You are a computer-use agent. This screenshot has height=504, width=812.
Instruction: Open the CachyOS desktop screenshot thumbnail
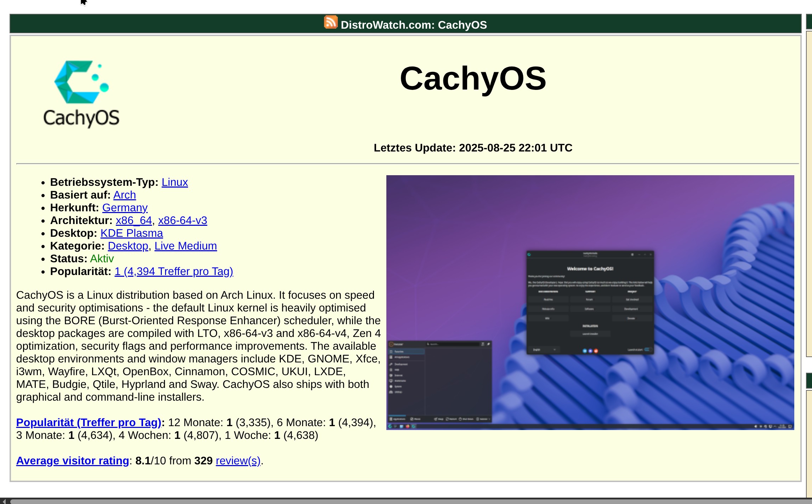(x=590, y=302)
